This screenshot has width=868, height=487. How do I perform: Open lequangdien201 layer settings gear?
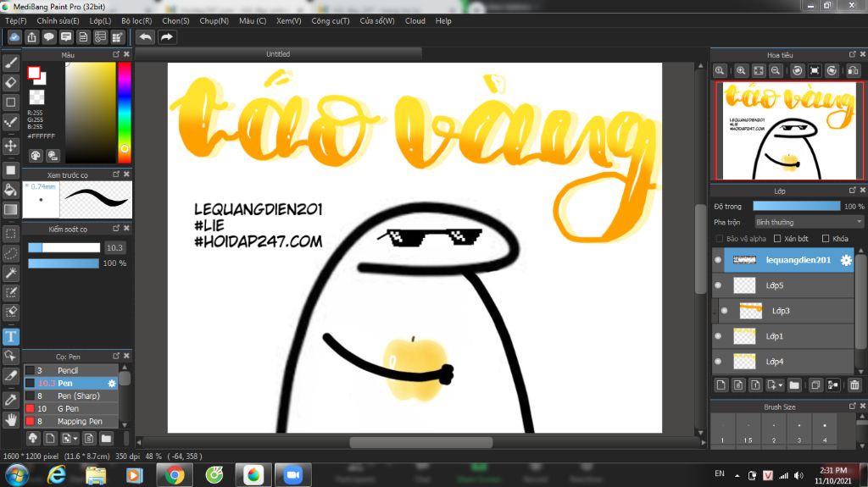tap(846, 260)
